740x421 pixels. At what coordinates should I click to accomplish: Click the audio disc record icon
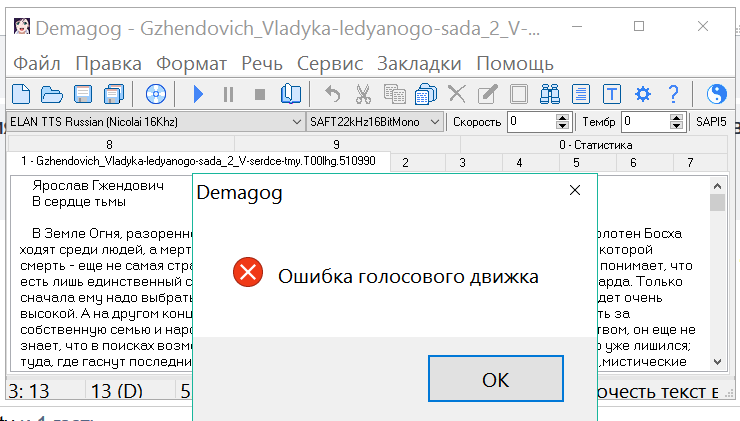click(x=156, y=94)
